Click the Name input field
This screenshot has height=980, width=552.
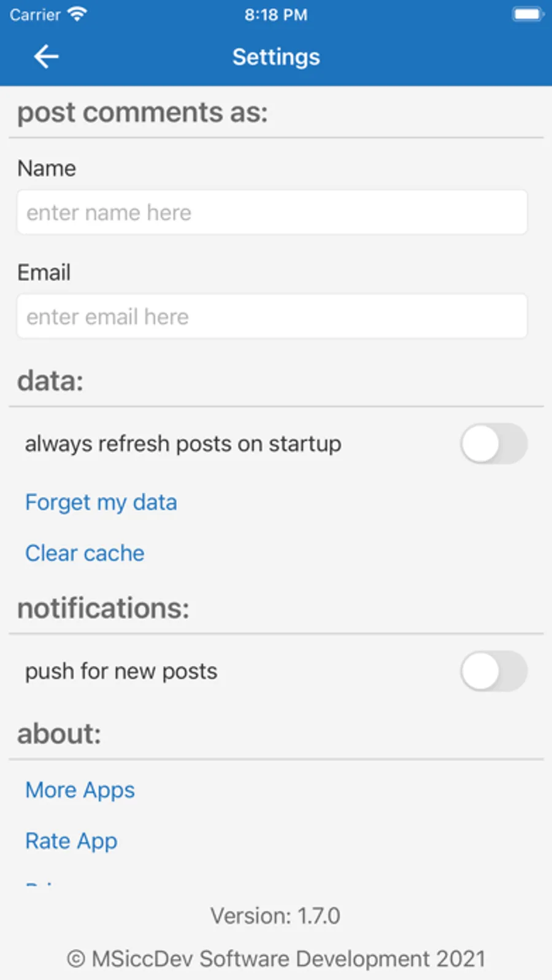point(272,212)
